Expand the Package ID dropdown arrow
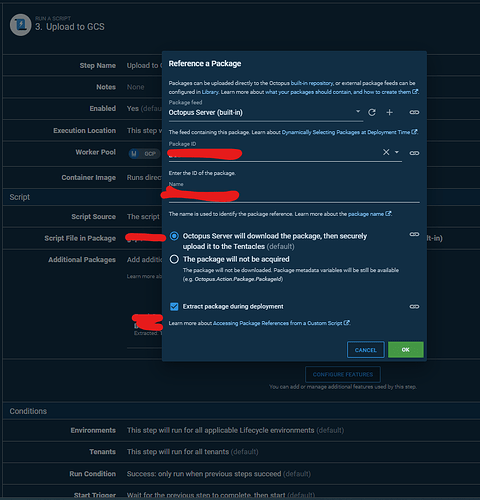Screen dimensions: 480x500 397,152
